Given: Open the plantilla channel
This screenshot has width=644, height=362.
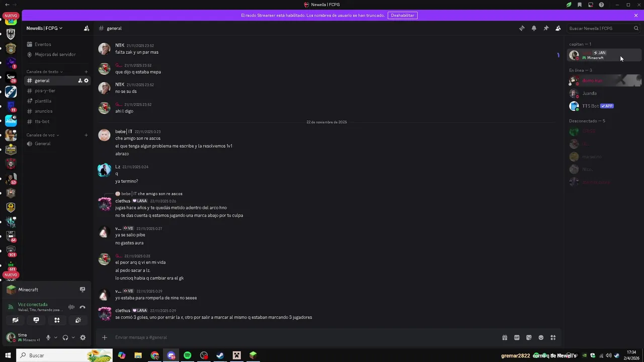Looking at the screenshot, I should pyautogui.click(x=58, y=101).
